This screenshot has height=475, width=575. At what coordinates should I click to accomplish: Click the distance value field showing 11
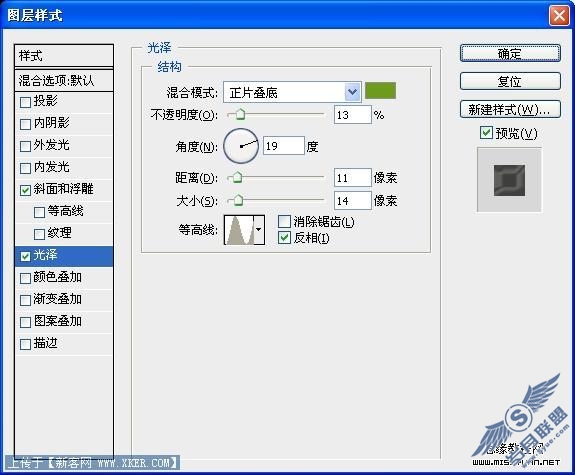[352, 178]
